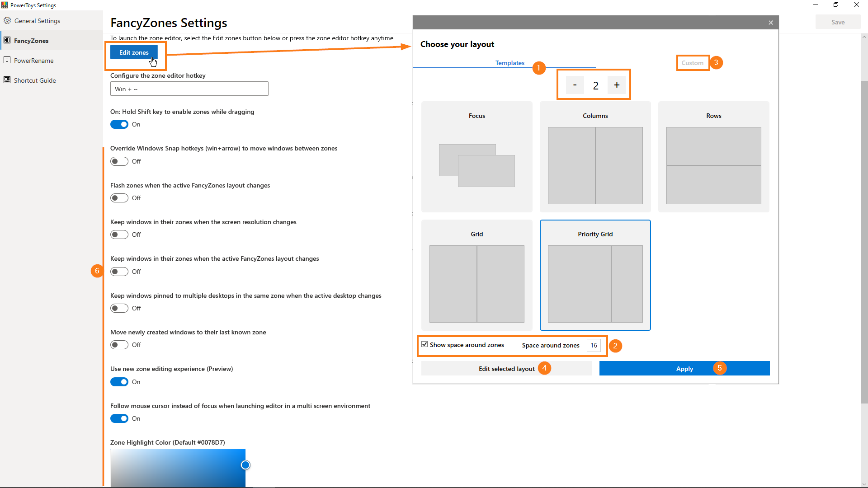Click the PowerToys app icon in title bar

[5, 5]
